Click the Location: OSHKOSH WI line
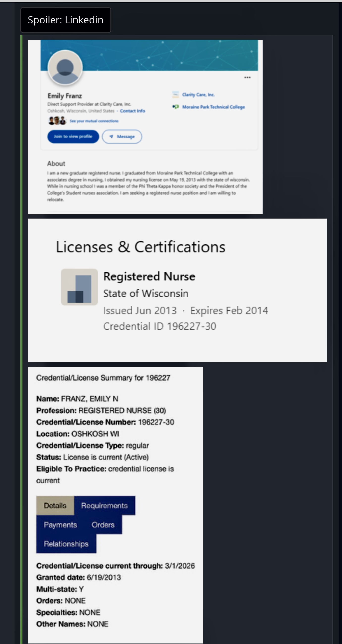Screen dimensions: 342x644 [x=78, y=434]
